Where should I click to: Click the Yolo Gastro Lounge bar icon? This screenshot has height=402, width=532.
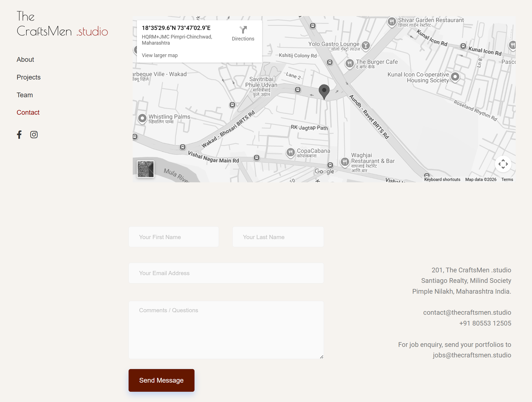click(366, 45)
